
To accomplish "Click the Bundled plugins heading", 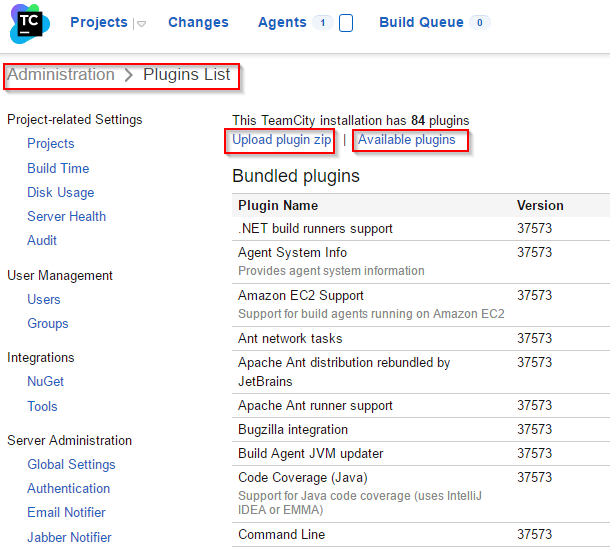I will pos(296,176).
